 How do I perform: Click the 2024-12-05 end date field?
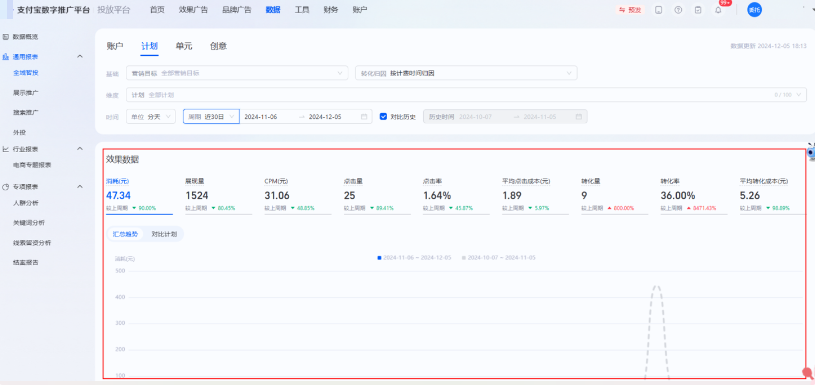click(x=325, y=117)
